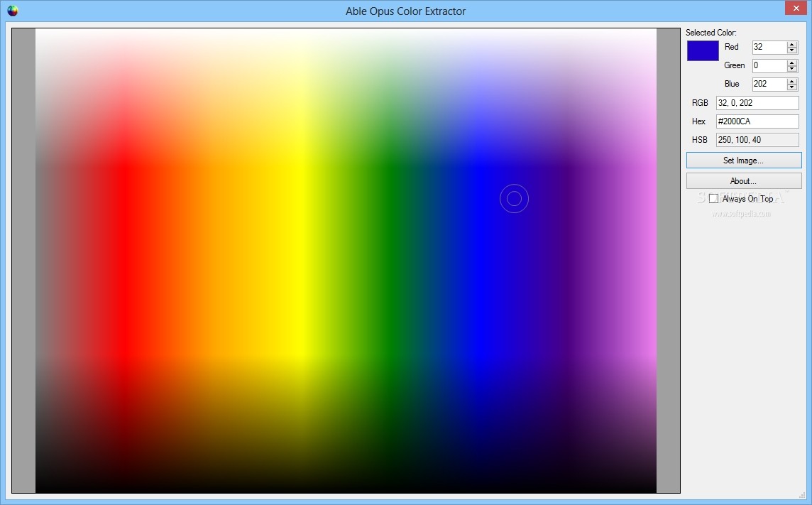Viewport: 812px width, 505px height.
Task: Select the HSB value field
Action: click(757, 139)
